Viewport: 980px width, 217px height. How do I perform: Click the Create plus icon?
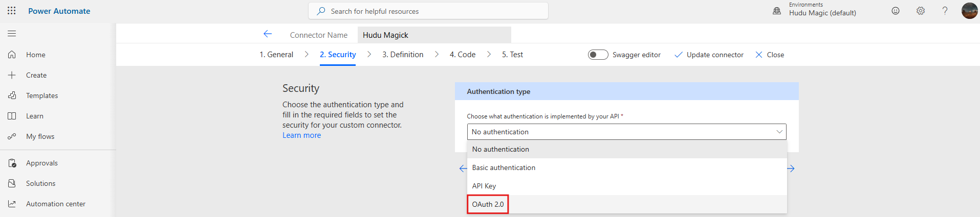click(x=12, y=75)
